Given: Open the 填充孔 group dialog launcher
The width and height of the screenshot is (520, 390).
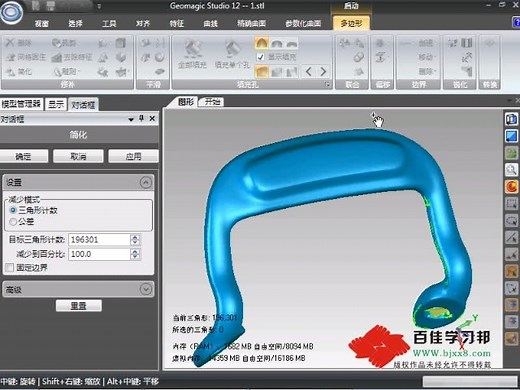Looking at the screenshot, I should 328,85.
